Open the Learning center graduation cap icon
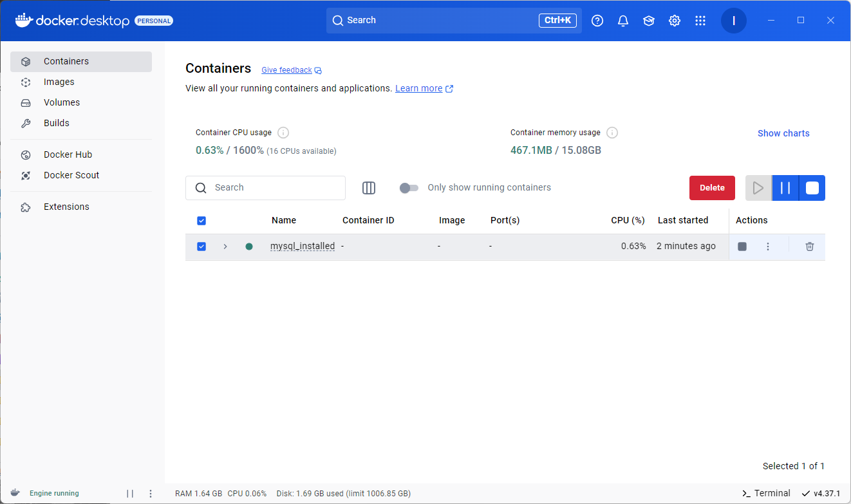This screenshot has height=504, width=851. (x=649, y=21)
